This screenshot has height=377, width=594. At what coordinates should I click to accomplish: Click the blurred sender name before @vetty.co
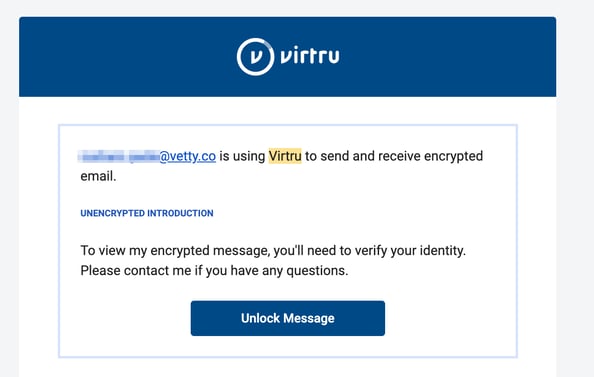[x=119, y=156]
